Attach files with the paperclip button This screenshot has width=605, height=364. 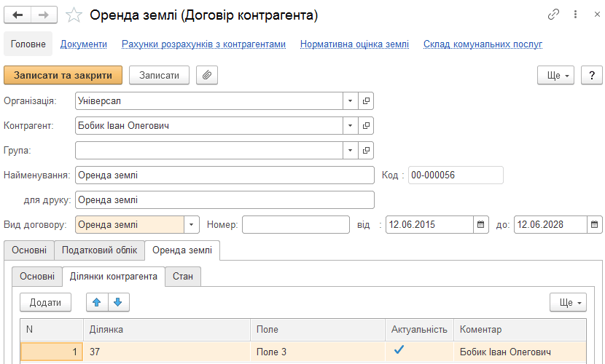click(x=207, y=75)
